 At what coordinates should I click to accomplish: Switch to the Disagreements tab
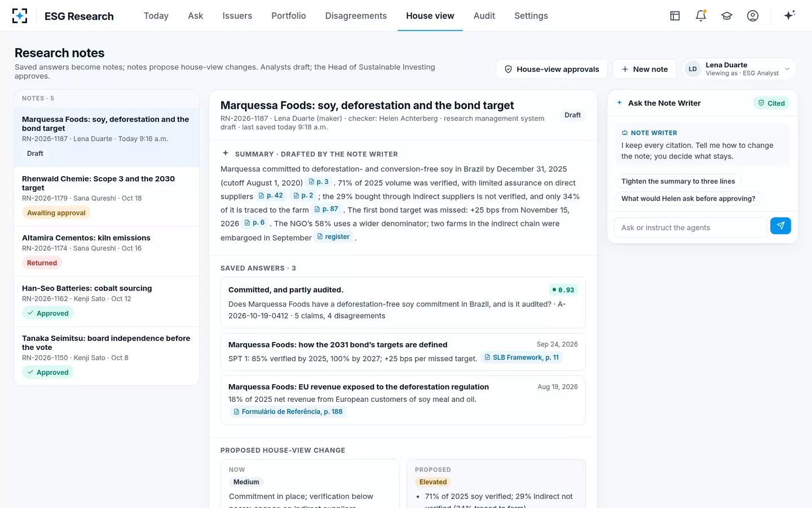tap(356, 16)
